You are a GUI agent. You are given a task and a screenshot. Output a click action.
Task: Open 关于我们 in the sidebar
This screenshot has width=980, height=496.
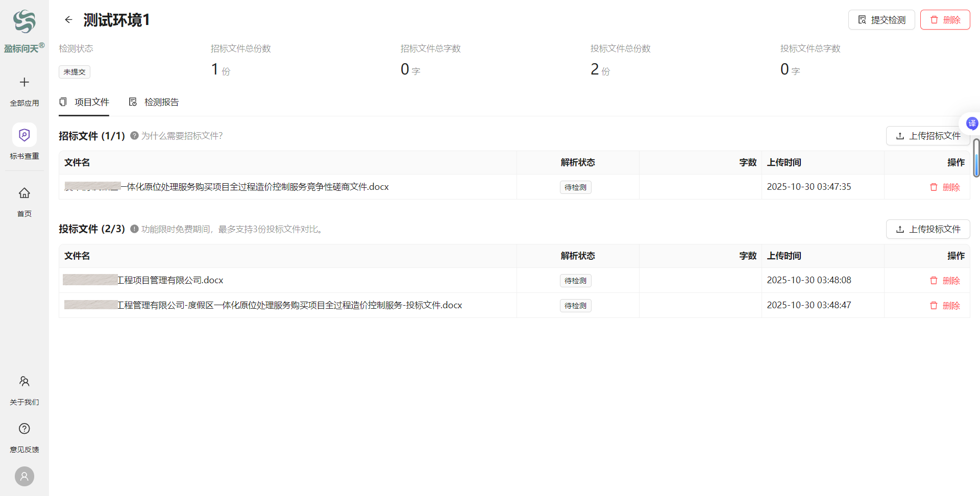pyautogui.click(x=24, y=381)
